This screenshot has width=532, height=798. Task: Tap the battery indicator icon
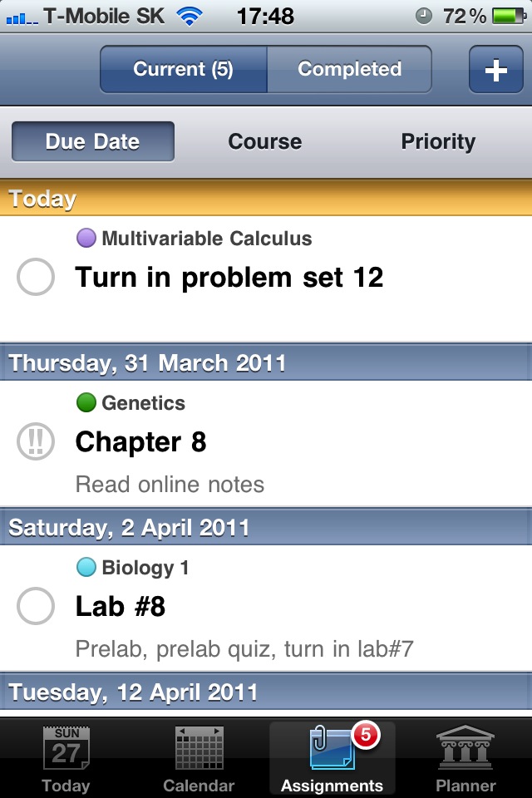point(509,16)
